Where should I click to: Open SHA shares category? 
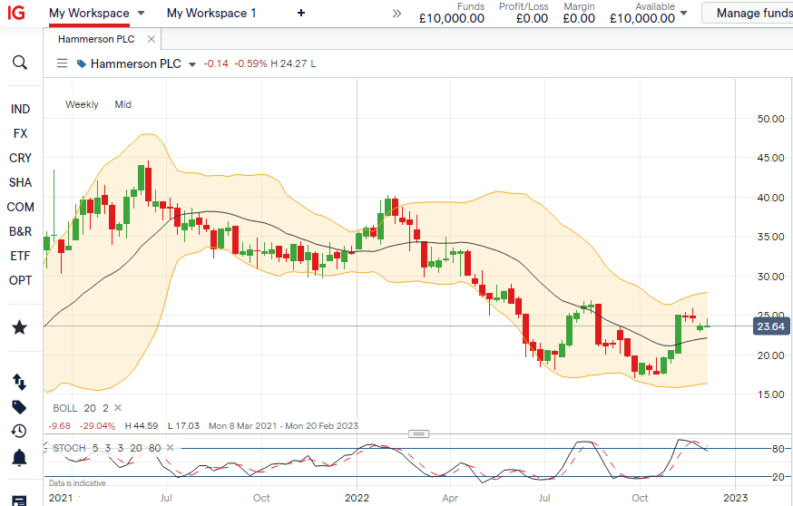(20, 182)
